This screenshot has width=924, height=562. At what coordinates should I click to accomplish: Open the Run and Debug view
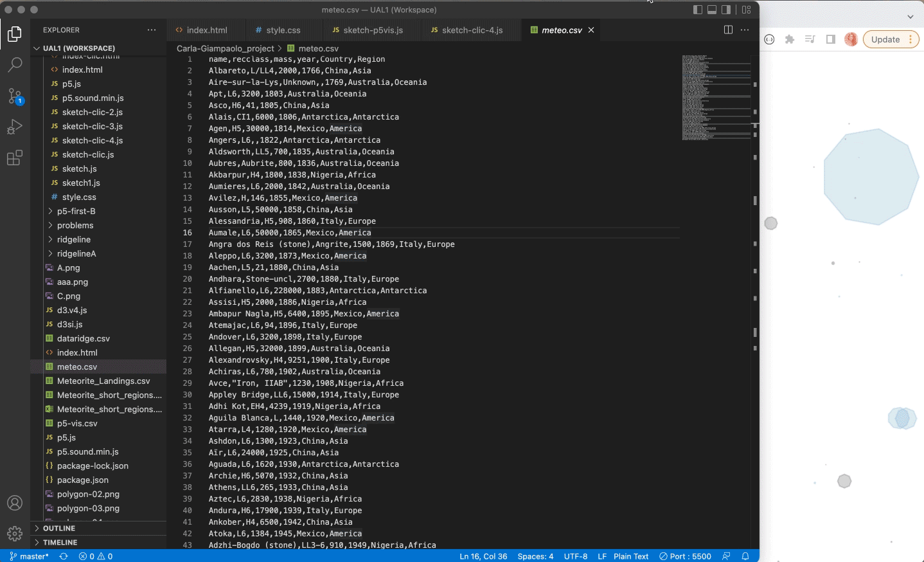15,127
